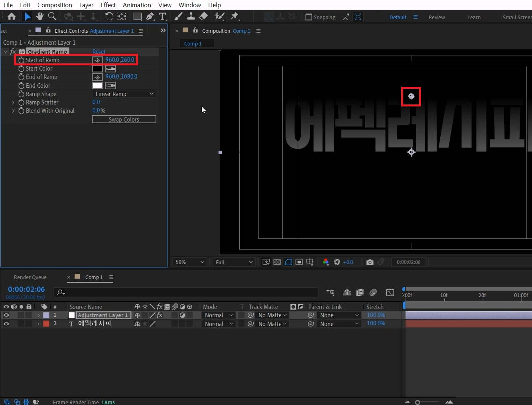Image resolution: width=532 pixels, height=405 pixels.
Task: Select the Rotation tool
Action: 109,16
